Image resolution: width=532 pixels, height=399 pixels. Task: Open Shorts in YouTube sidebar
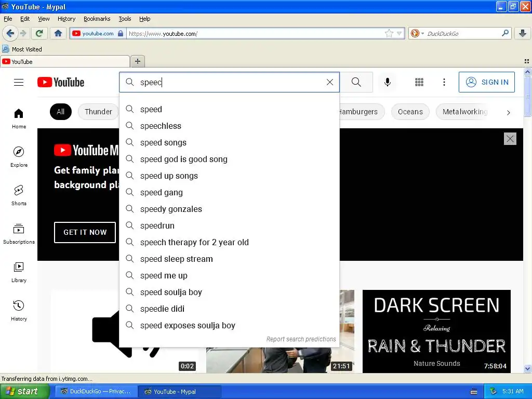19,195
